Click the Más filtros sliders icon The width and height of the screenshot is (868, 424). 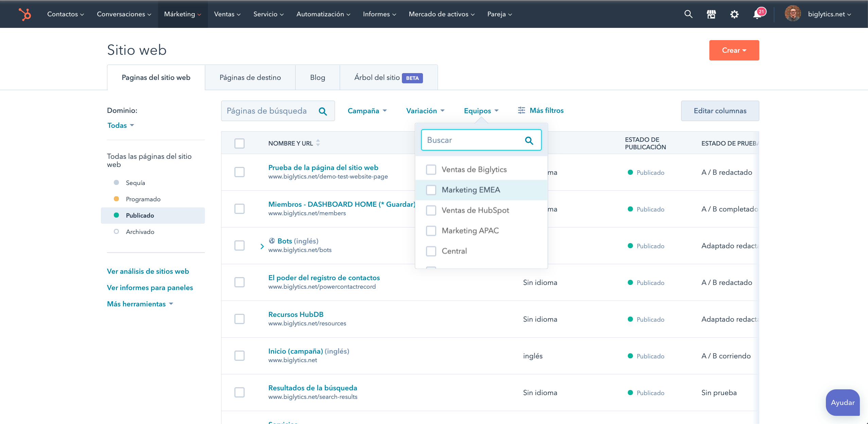tap(521, 111)
